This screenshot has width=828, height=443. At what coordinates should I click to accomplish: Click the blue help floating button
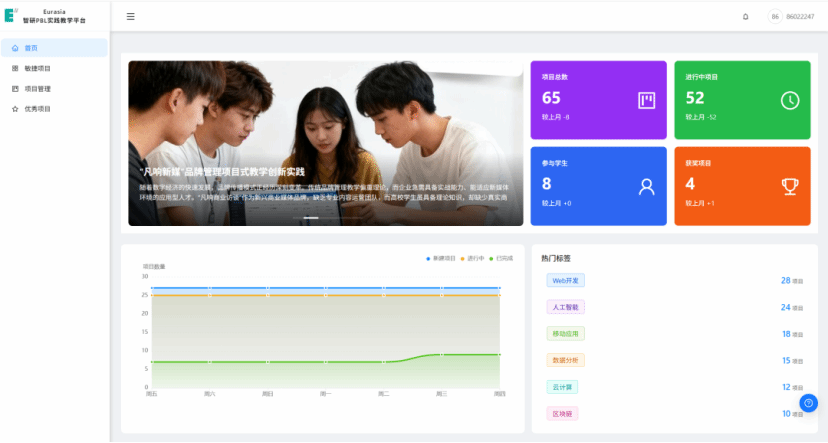coord(809,403)
